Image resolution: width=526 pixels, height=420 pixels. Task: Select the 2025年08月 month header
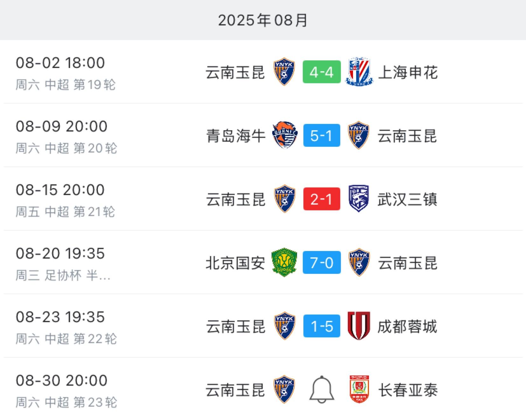(263, 20)
